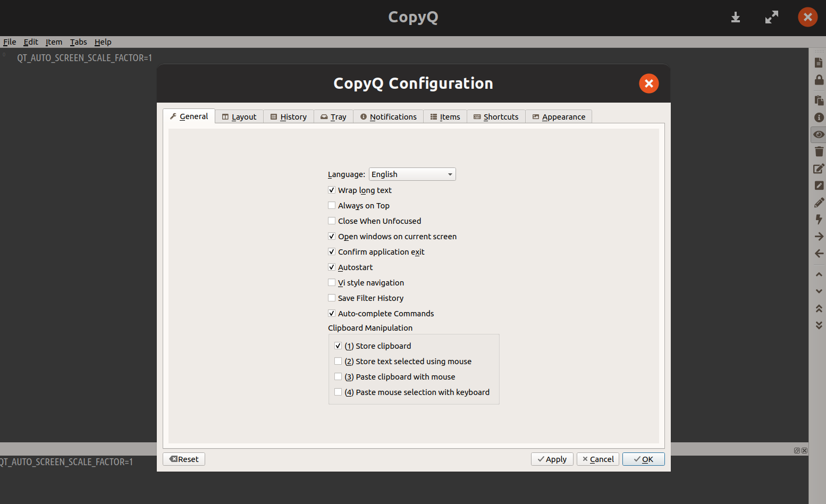Viewport: 826px width, 504px height.
Task: Open the Help menu
Action: (x=103, y=42)
